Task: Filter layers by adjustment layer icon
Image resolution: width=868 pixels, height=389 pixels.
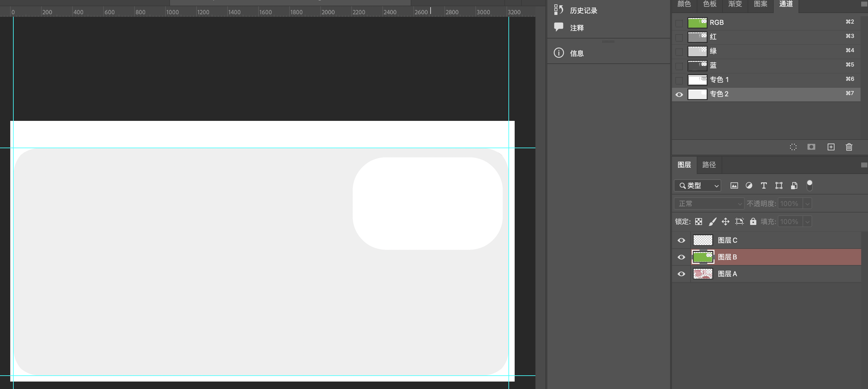Action: tap(749, 185)
